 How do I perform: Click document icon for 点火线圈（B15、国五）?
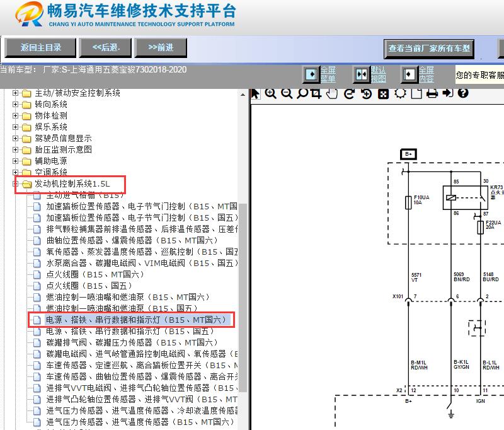(37, 286)
